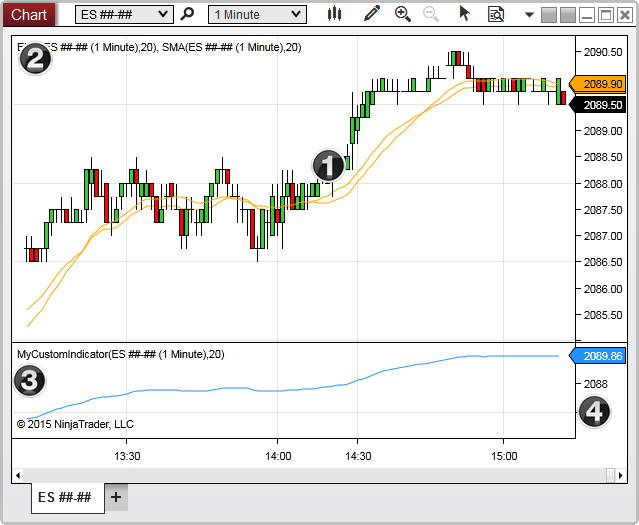Click the blue 2089.86 indicator marker
The width and height of the screenshot is (639, 525).
[602, 355]
